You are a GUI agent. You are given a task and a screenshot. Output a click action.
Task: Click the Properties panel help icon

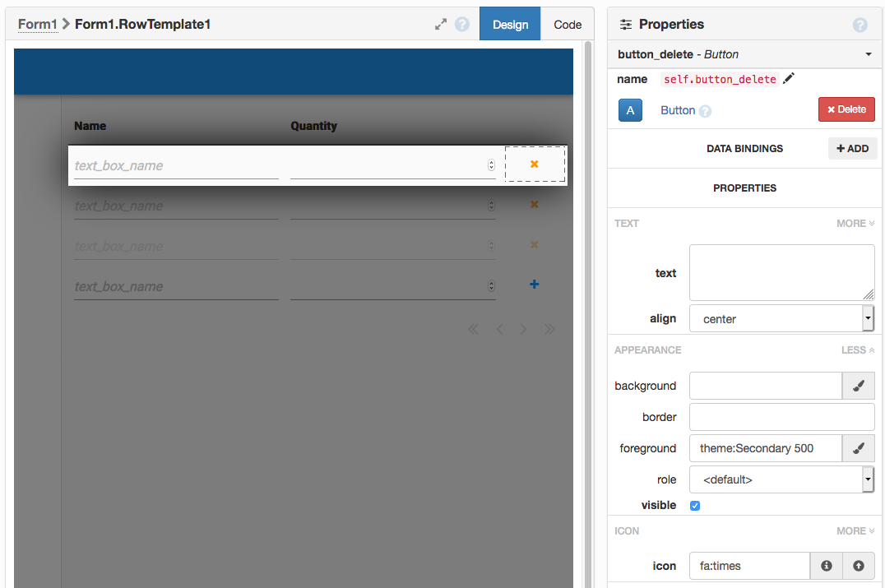tap(860, 25)
